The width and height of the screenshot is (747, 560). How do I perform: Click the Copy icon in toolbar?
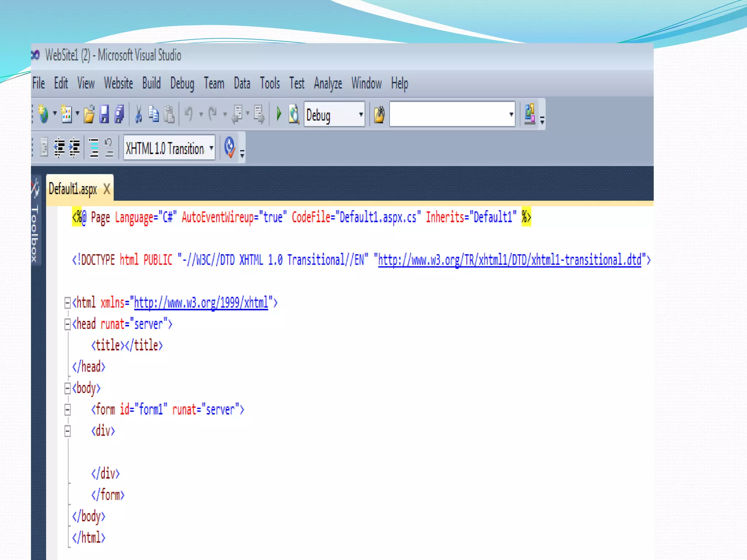point(154,114)
